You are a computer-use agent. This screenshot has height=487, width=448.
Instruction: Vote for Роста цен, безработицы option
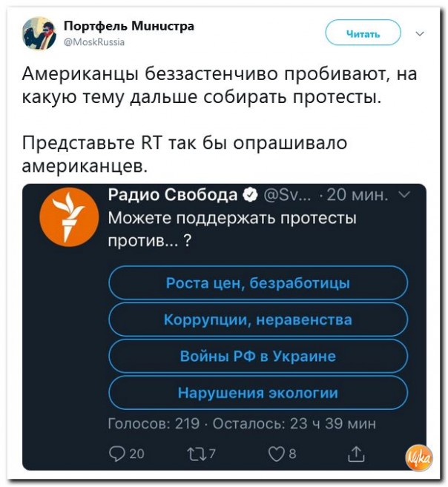[x=257, y=282]
